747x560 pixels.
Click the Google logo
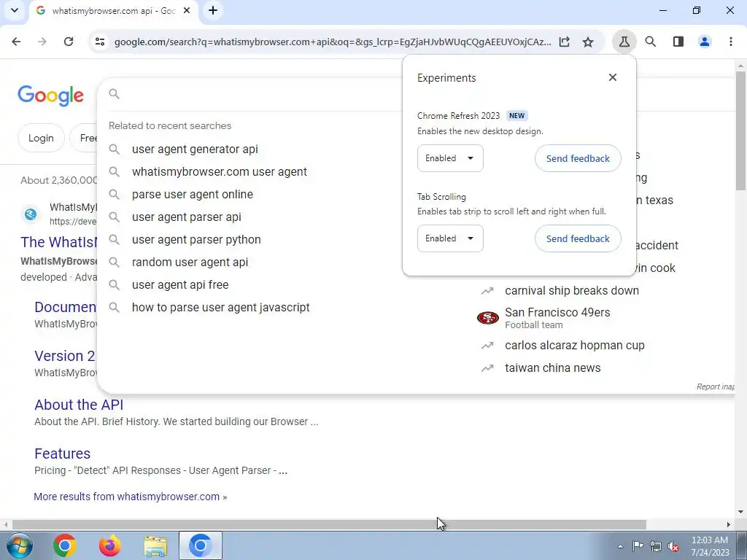click(50, 96)
